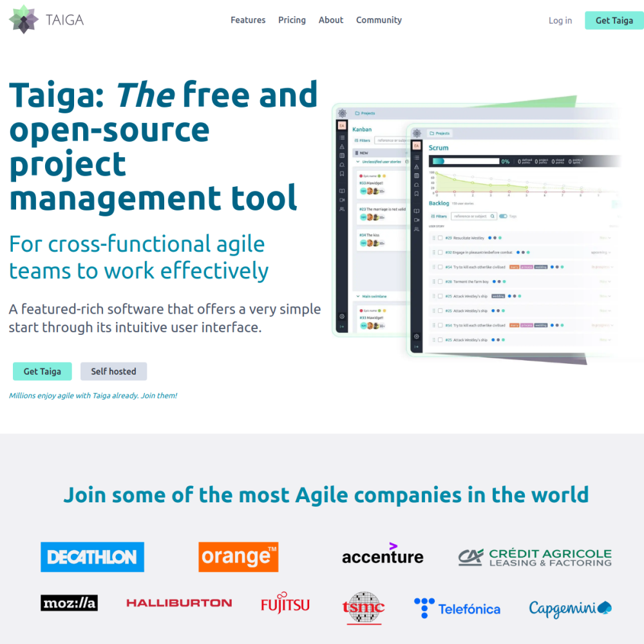The image size is (644, 644).
Task: Click the TAIGA wordmark text
Action: tap(64, 20)
